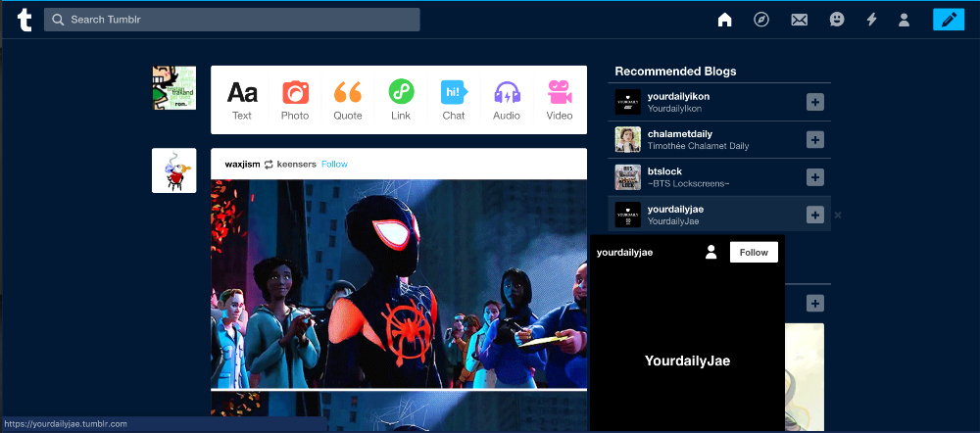Open the keensers blog name link

(297, 165)
